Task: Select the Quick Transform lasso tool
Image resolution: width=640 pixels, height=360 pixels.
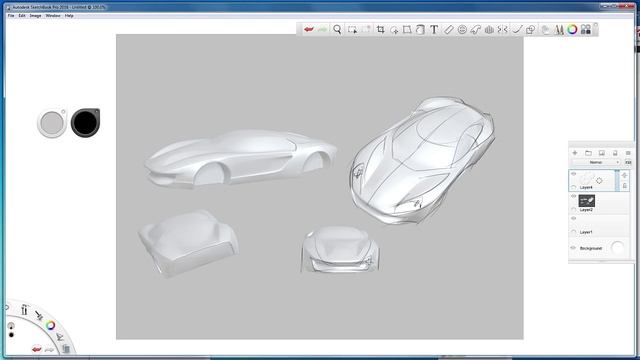Action: tap(394, 29)
